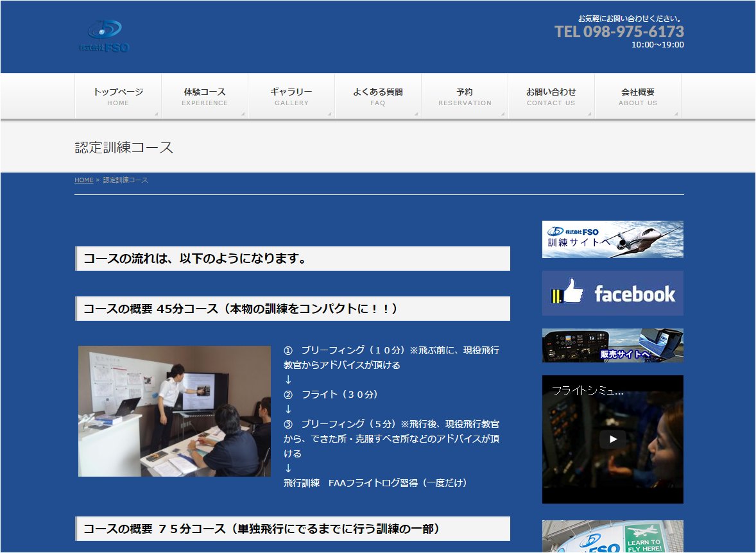
Task: Select よくある質問 FAQ in navigation
Action: pyautogui.click(x=378, y=96)
